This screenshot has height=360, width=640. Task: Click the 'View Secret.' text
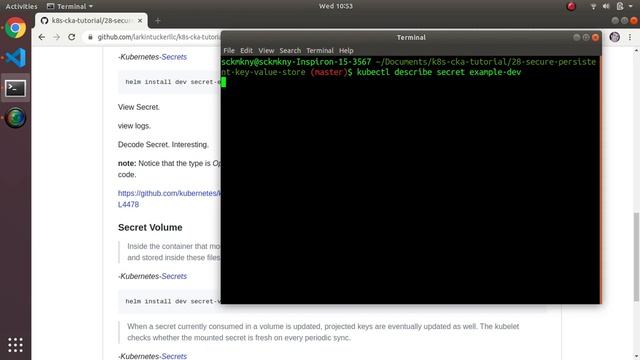click(139, 107)
